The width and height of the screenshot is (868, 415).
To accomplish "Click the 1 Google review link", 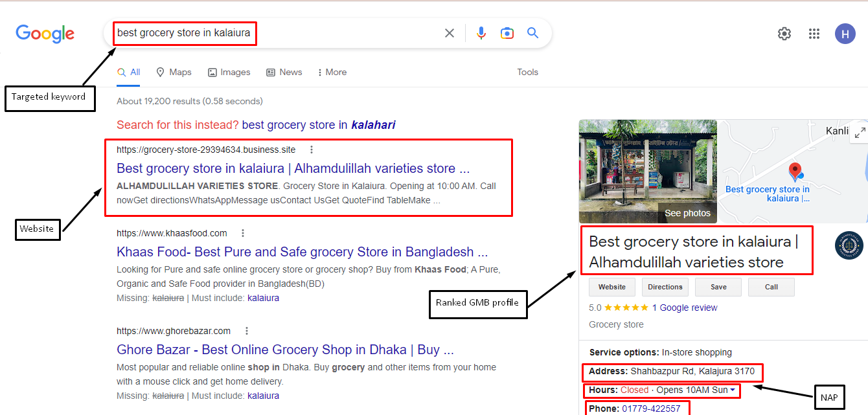I will [x=685, y=308].
